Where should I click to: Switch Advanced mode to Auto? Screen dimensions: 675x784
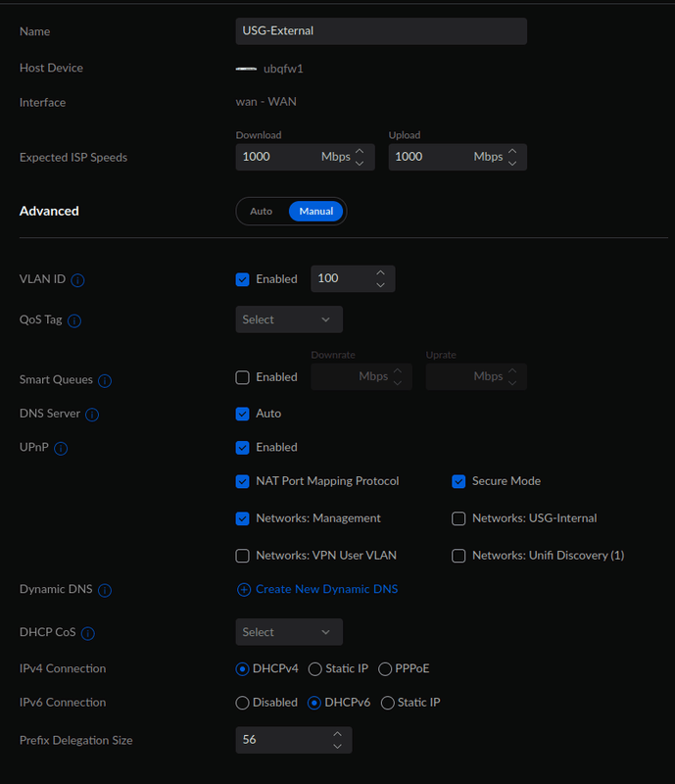[262, 211]
